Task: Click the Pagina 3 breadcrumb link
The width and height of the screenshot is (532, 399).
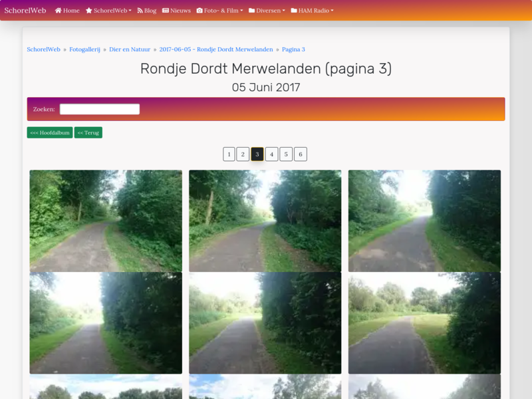Action: tap(293, 49)
